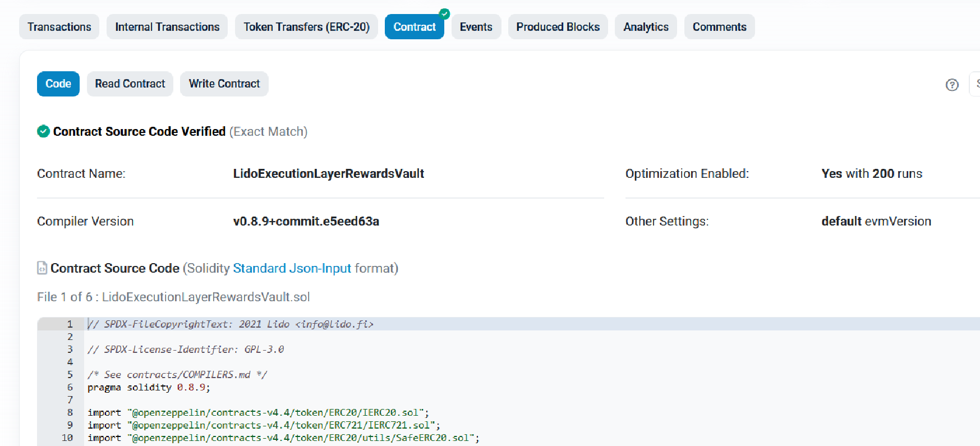Click the IERC721.sol import line
This screenshot has height=446, width=980.
pos(264,425)
